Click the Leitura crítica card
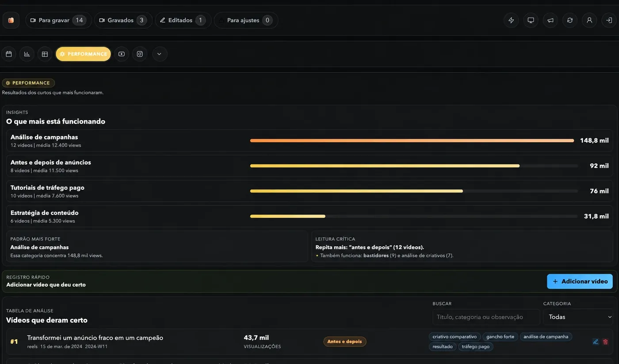 point(462,246)
